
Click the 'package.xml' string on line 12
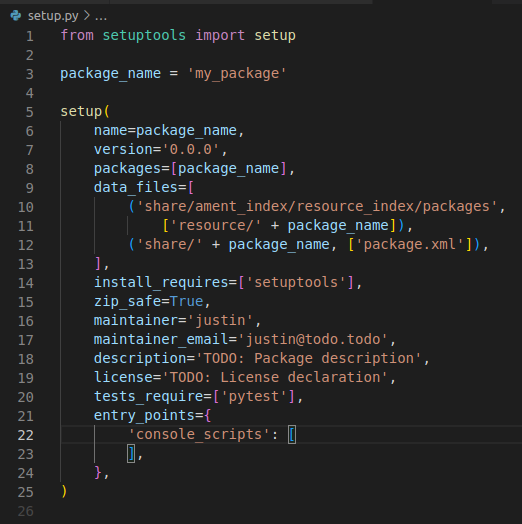(x=410, y=245)
